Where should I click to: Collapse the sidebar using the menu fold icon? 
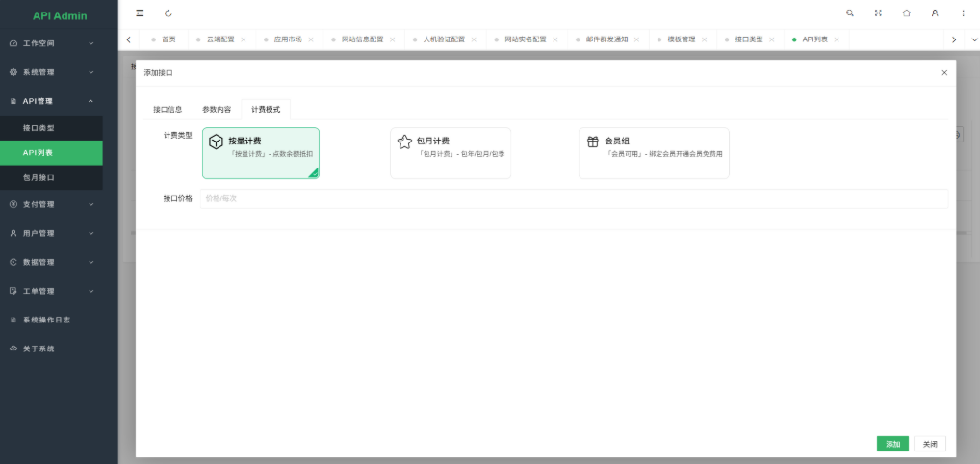(x=141, y=13)
